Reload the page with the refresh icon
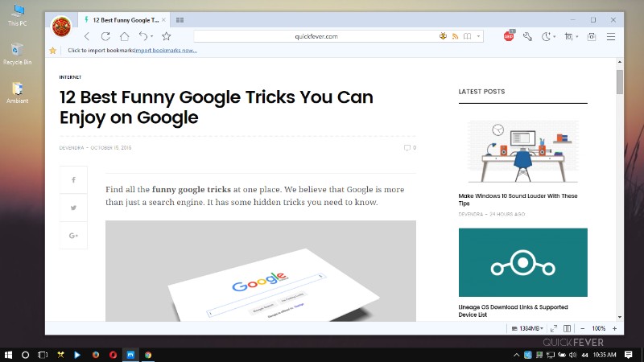This screenshot has height=362, width=644. coord(105,36)
